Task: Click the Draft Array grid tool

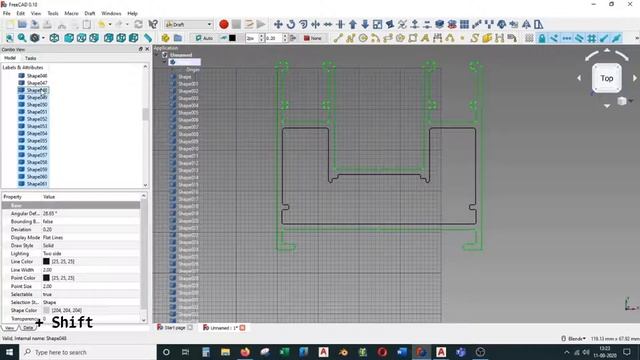Action: pos(464,24)
